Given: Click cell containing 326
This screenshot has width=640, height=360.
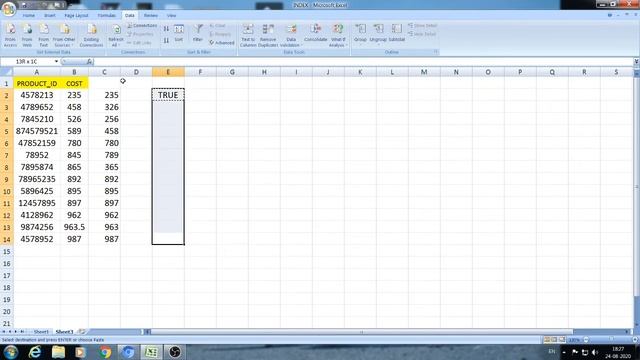Looking at the screenshot, I should (x=104, y=107).
